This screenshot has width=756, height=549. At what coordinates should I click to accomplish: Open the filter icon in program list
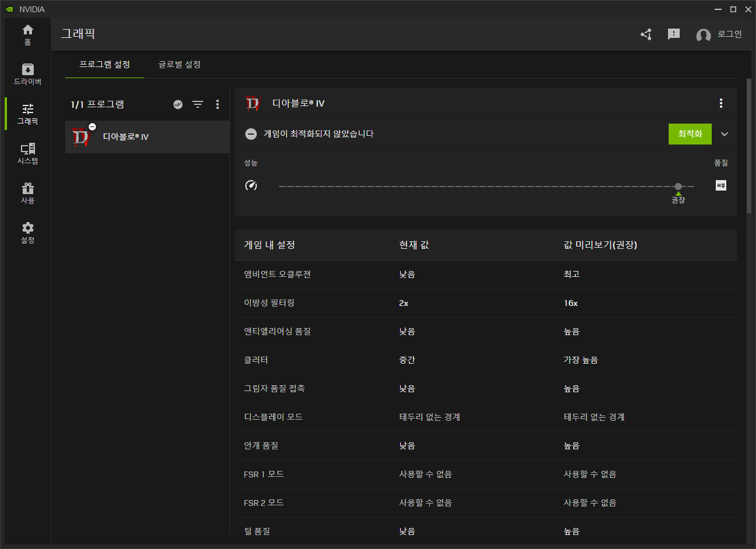pos(198,104)
